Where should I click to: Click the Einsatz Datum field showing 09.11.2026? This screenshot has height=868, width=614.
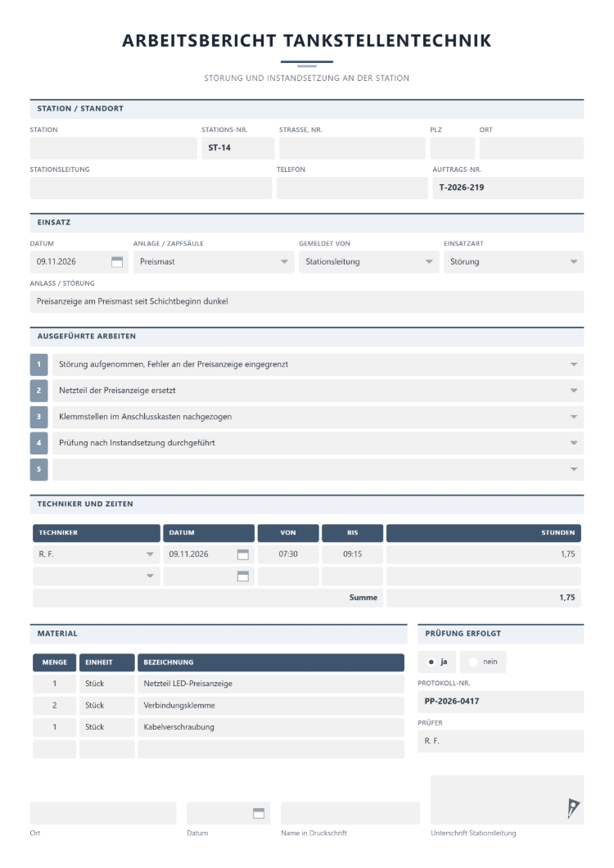coord(79,262)
